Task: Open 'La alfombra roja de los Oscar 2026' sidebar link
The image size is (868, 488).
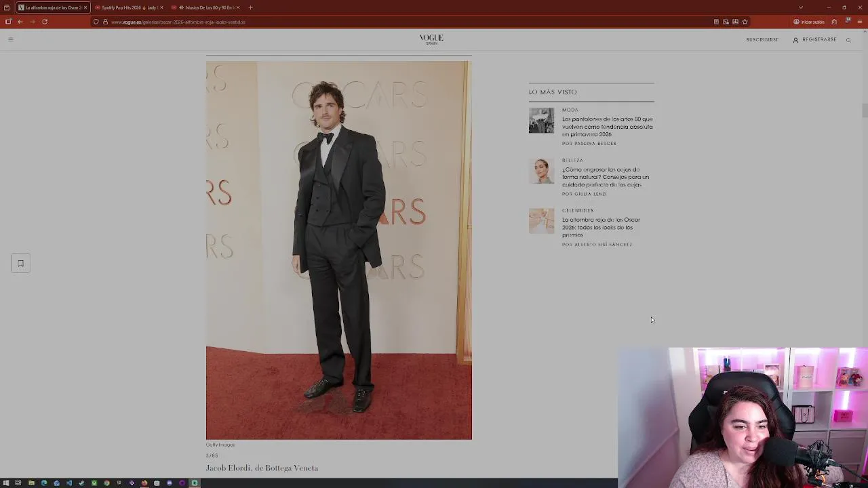Action: tap(601, 227)
